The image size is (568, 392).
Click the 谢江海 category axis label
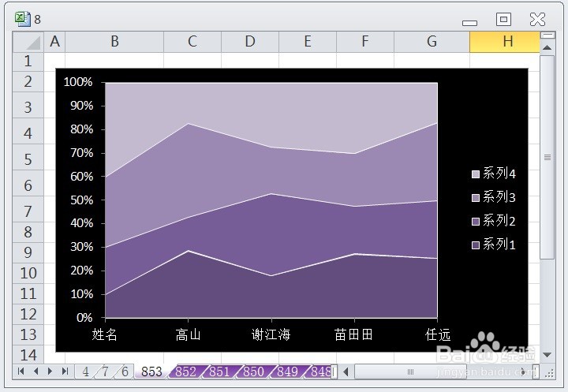tap(271, 334)
